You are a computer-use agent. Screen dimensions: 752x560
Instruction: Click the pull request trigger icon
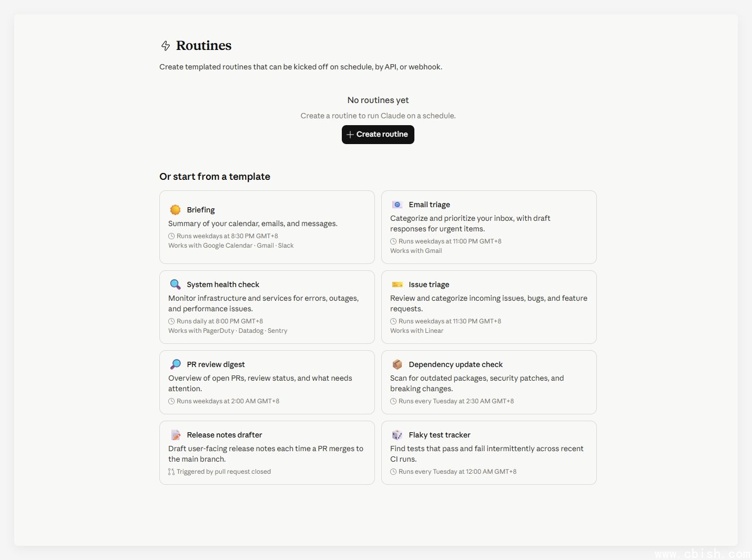click(x=171, y=472)
